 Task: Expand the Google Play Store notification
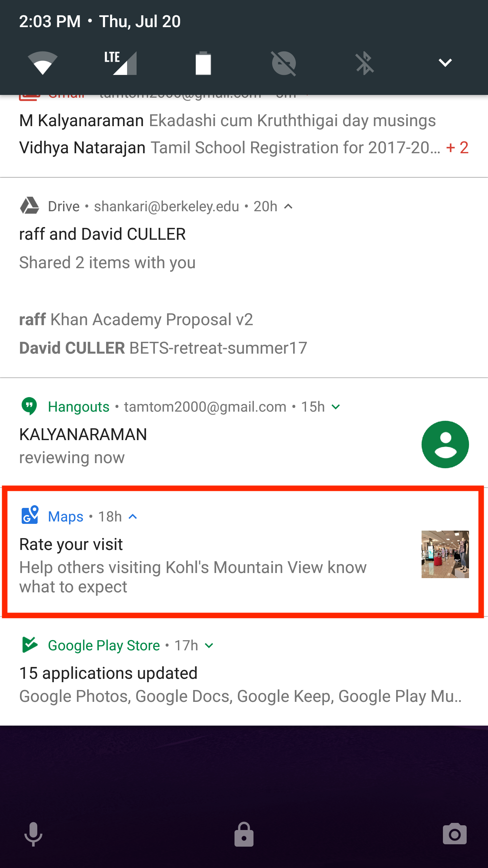(x=209, y=646)
